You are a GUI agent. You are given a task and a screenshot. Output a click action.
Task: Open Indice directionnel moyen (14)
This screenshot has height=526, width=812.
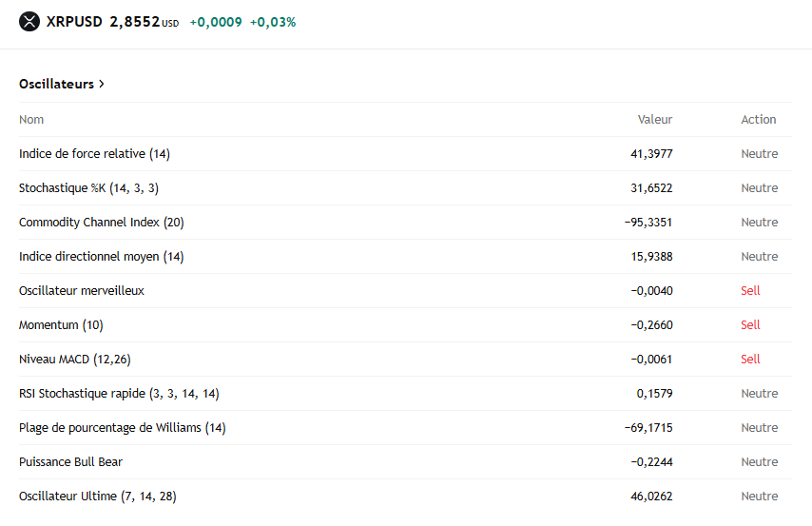click(101, 256)
